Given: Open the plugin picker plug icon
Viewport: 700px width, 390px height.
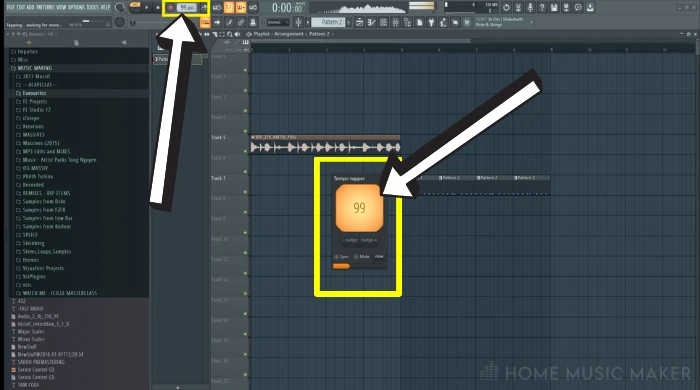Looking at the screenshot, I should click(x=432, y=22).
